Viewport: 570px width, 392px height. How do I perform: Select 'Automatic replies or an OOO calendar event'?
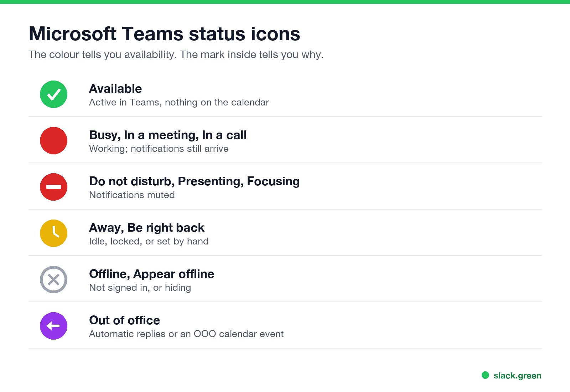click(186, 334)
